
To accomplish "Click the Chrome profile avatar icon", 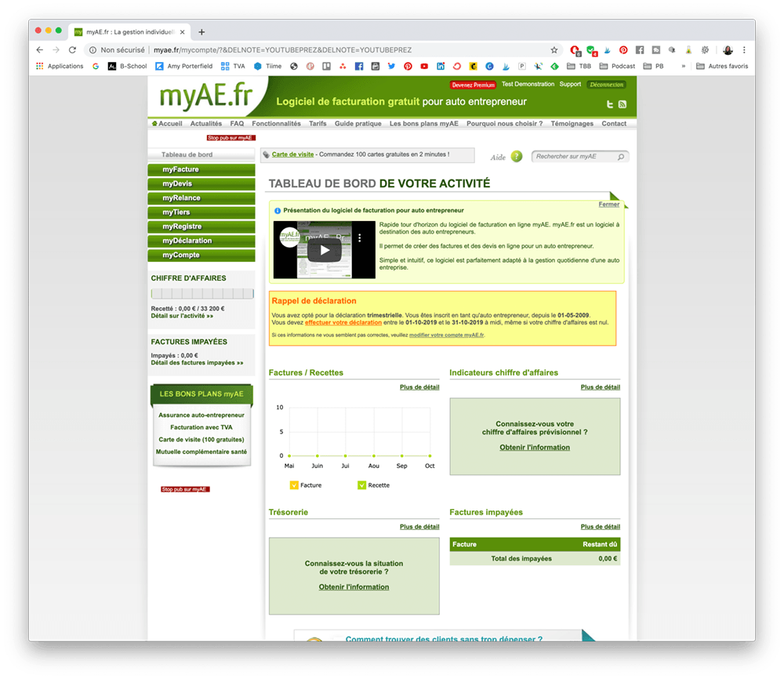I will click(x=728, y=50).
